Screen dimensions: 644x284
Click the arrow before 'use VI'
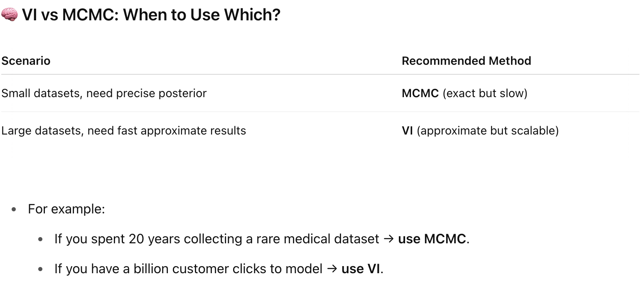pyautogui.click(x=332, y=269)
